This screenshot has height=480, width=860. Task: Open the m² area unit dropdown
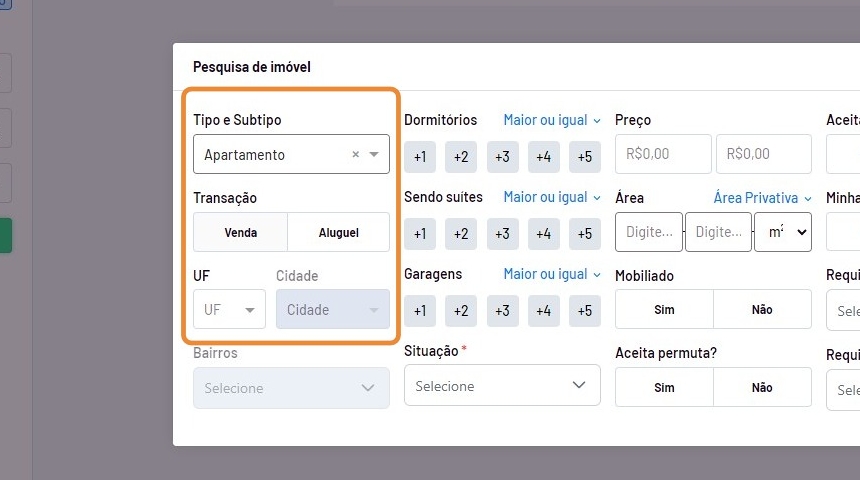coord(782,232)
